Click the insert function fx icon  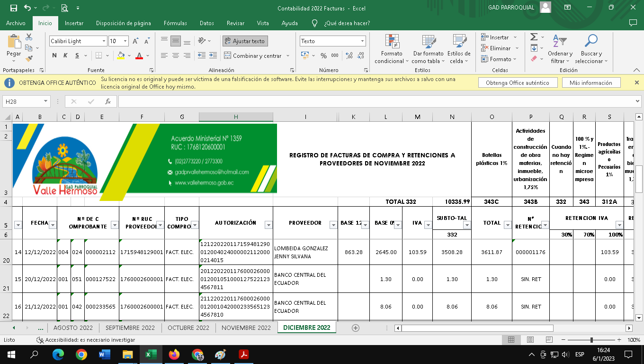[108, 101]
